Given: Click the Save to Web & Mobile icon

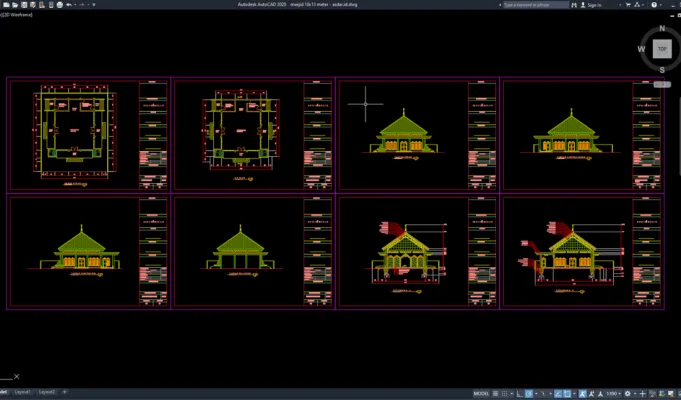Looking at the screenshot, I should (x=51, y=5).
